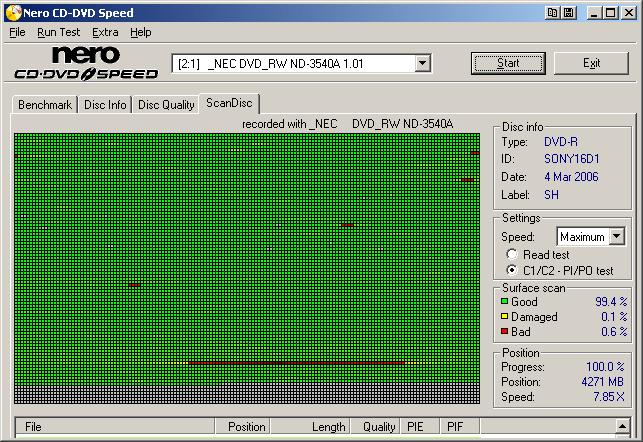Open the Help menu
643x442 pixels.
pos(141,32)
